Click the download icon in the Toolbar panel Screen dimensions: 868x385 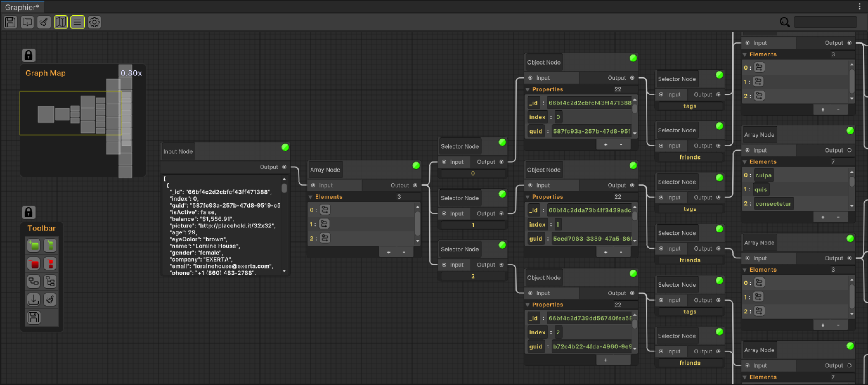(x=33, y=299)
